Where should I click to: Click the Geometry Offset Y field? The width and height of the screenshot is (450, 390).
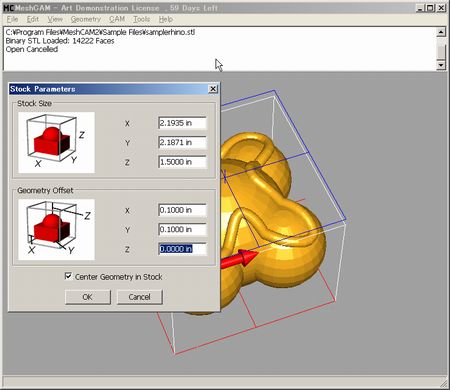[x=182, y=229]
